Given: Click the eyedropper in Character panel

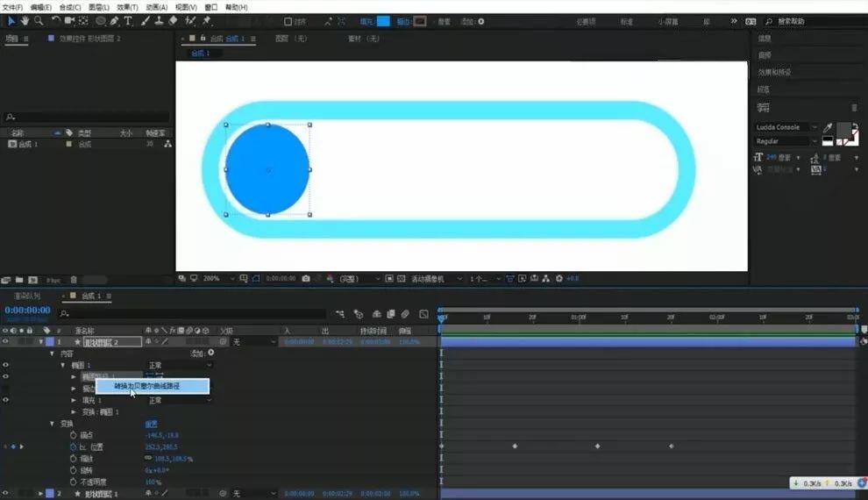Looking at the screenshot, I should [x=828, y=128].
